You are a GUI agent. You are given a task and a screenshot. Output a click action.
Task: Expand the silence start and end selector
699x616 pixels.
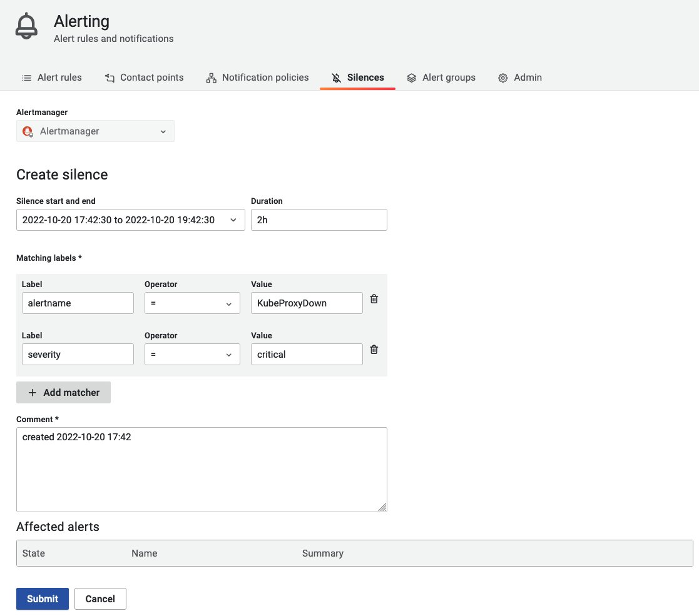233,220
